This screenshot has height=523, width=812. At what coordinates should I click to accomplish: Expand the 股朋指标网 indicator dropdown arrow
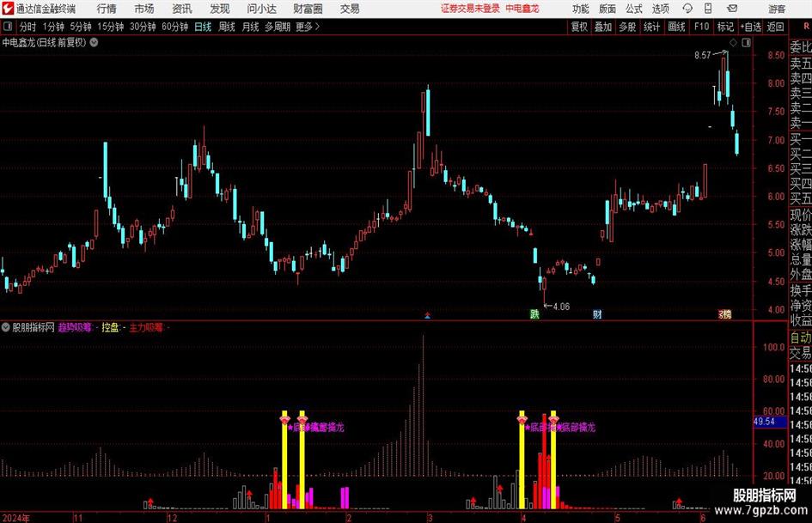point(6,327)
